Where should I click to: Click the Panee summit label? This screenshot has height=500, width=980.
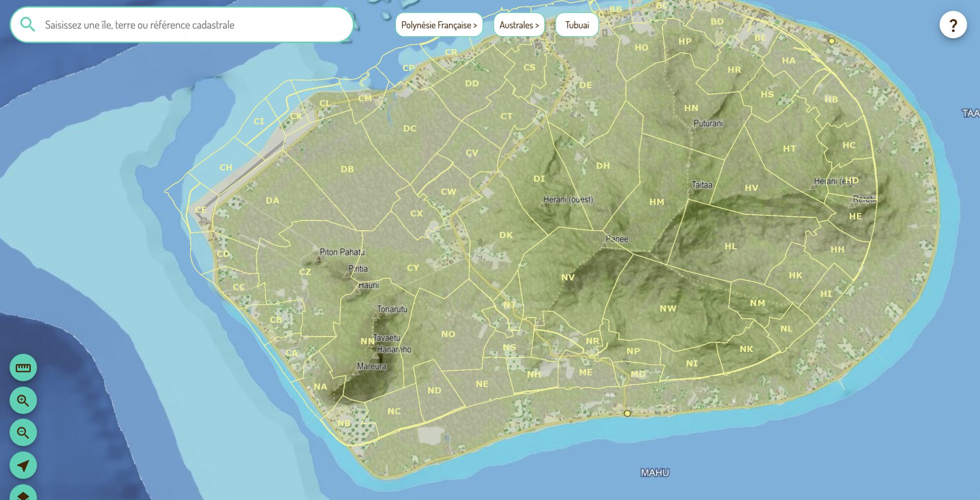616,239
